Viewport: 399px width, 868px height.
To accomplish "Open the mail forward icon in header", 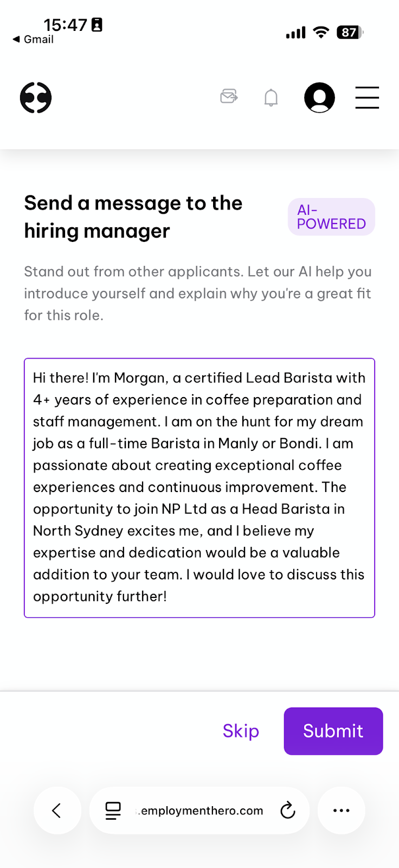I will (229, 97).
